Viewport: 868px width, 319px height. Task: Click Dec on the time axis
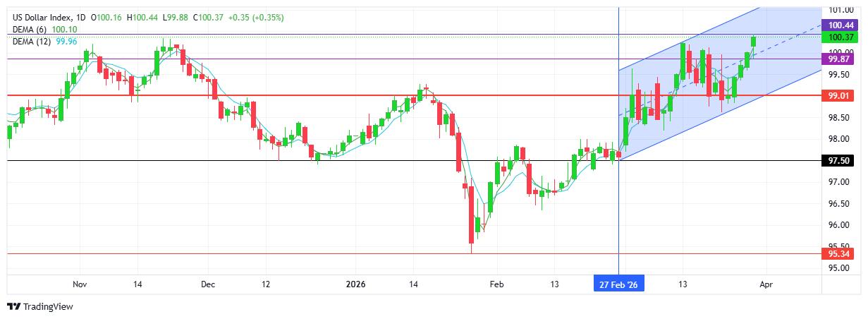point(207,284)
